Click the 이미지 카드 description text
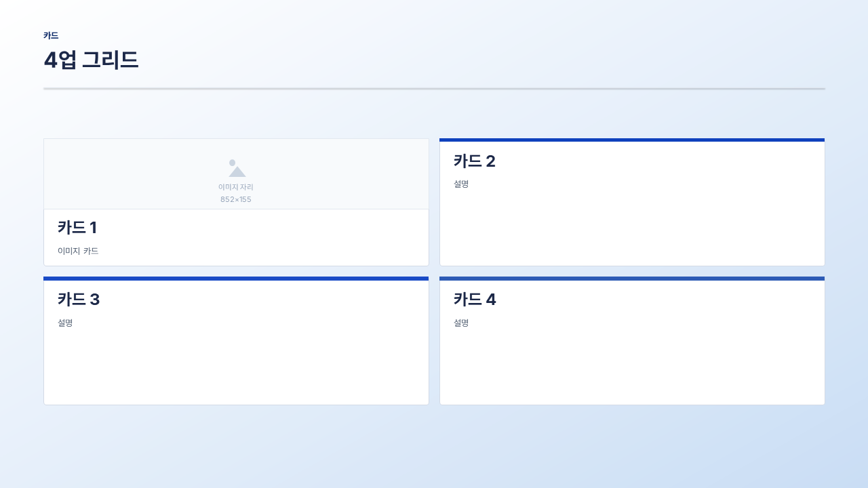The width and height of the screenshot is (868, 488). pos(78,251)
